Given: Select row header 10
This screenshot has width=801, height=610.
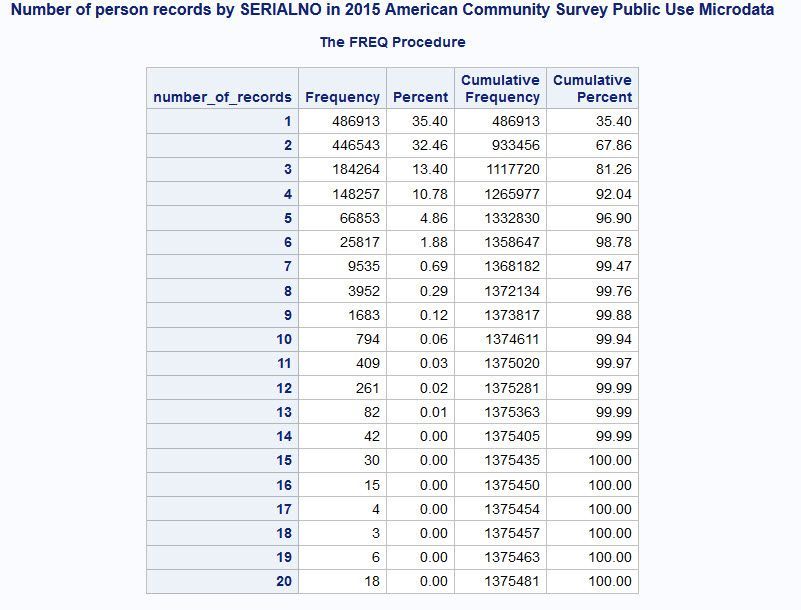Looking at the screenshot, I should 284,339.
